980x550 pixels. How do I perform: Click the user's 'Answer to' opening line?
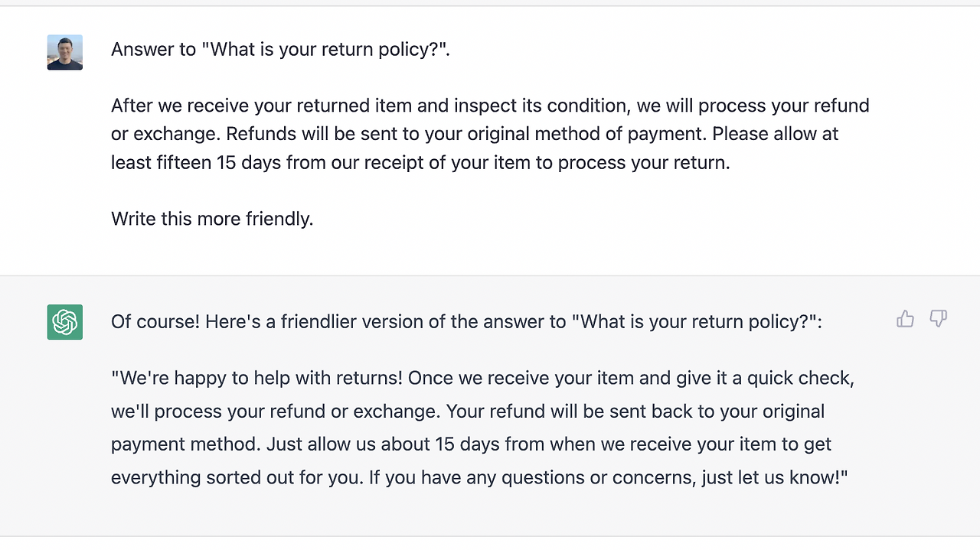coord(280,50)
